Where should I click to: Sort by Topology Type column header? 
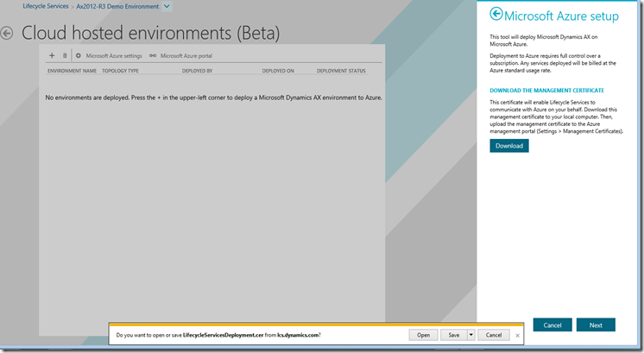[x=120, y=71]
